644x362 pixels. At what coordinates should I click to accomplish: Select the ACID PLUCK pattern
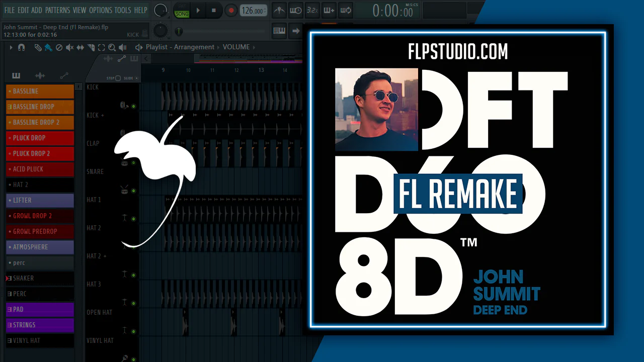40,169
